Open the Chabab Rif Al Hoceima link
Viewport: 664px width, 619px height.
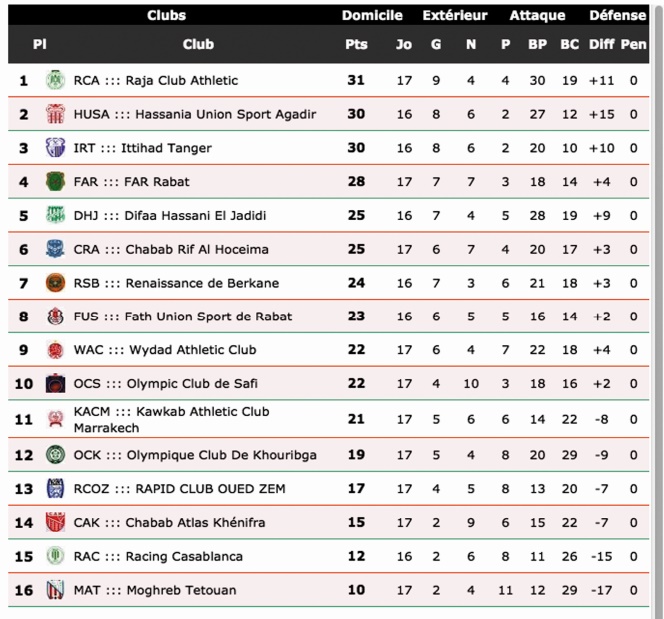[x=171, y=249]
